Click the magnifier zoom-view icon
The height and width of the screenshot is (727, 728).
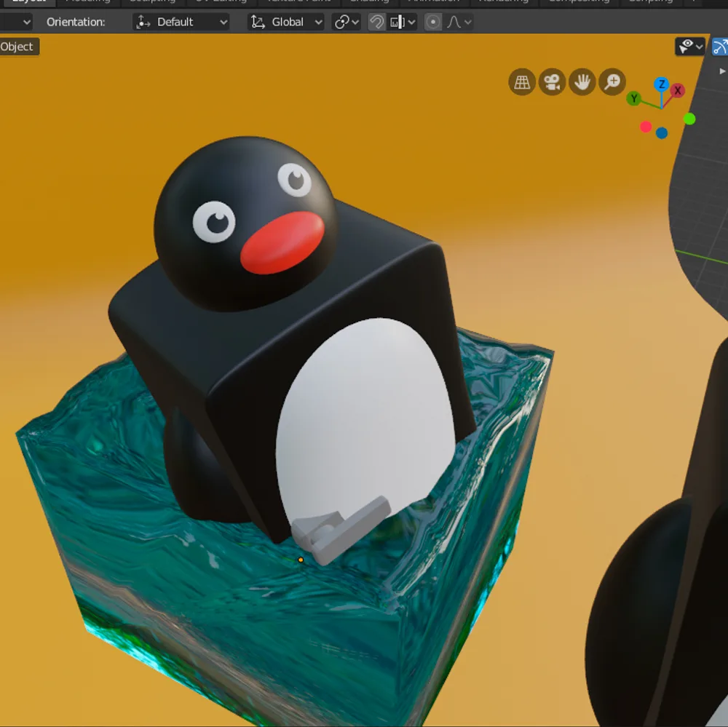tap(612, 82)
